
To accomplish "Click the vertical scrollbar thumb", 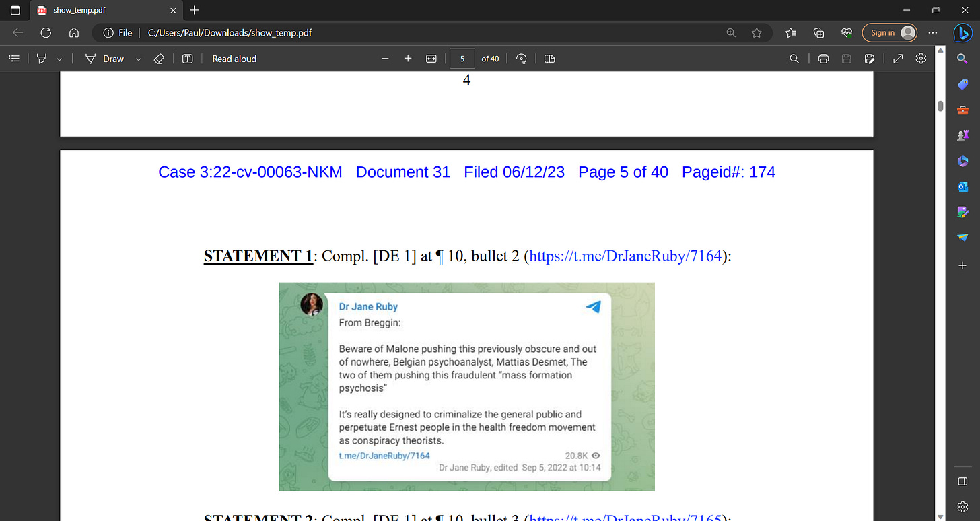I will [940, 107].
